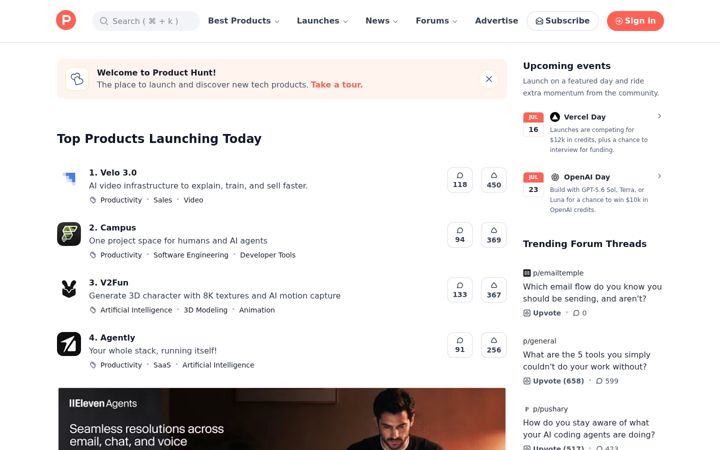Image resolution: width=720 pixels, height=450 pixels.
Task: Open the p/pushary forum link
Action: 550,409
